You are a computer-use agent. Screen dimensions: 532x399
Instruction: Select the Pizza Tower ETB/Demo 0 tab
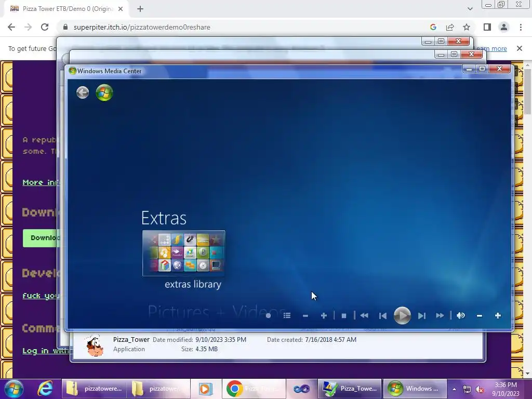click(66, 9)
